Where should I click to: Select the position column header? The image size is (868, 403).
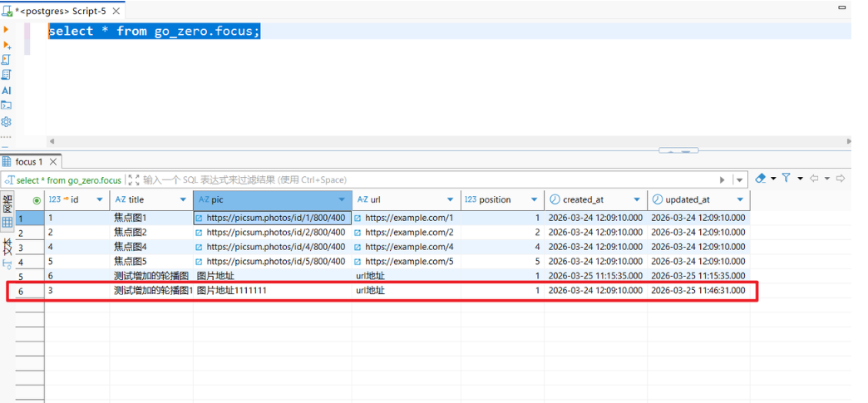[x=502, y=200]
